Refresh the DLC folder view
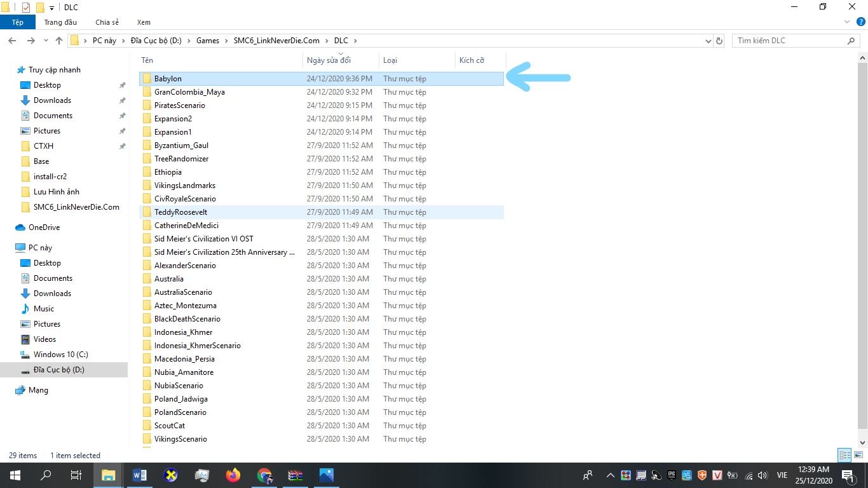Viewport: 868px width, 488px height. pos(719,41)
